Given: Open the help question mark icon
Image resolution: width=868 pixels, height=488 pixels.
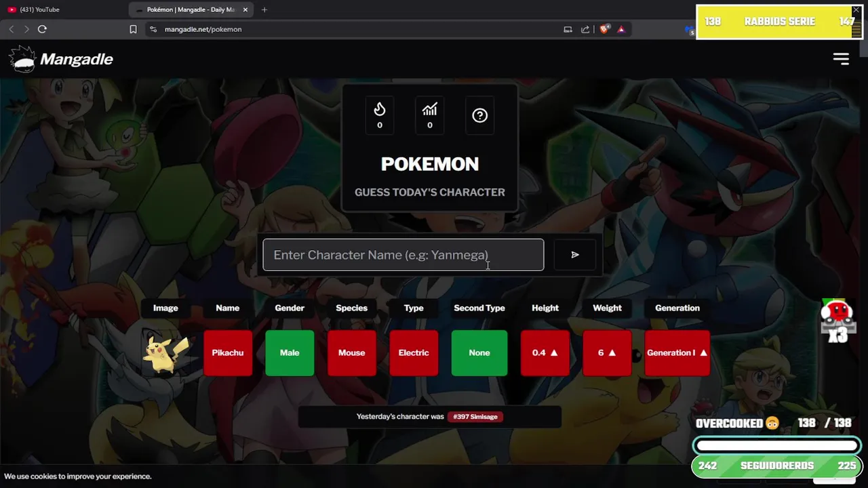Looking at the screenshot, I should 479,115.
